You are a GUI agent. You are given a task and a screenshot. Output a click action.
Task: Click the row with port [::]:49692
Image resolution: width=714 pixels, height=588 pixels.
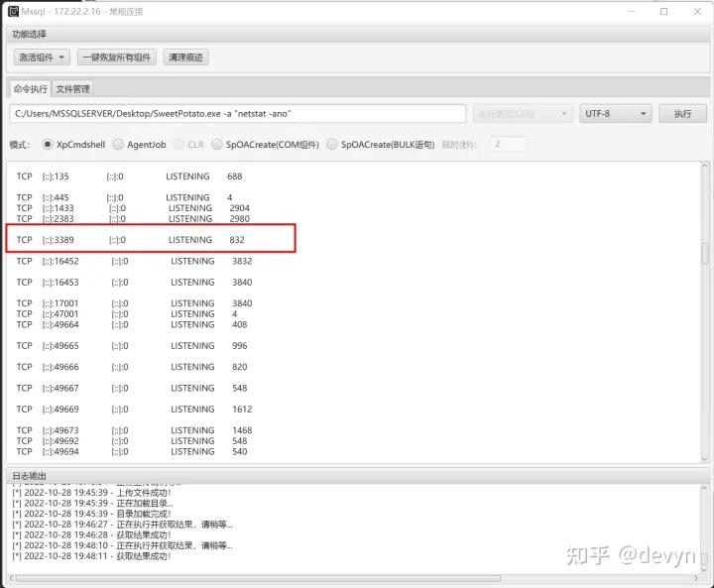132,441
